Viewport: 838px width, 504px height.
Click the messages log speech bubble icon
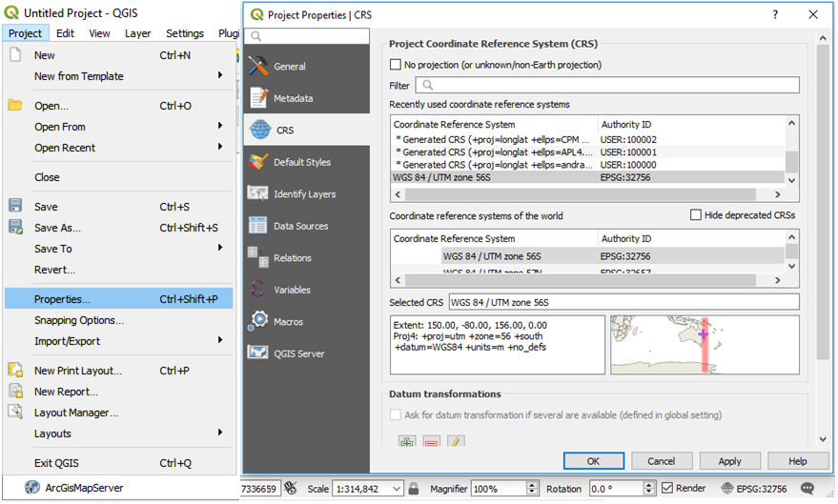[x=807, y=489]
